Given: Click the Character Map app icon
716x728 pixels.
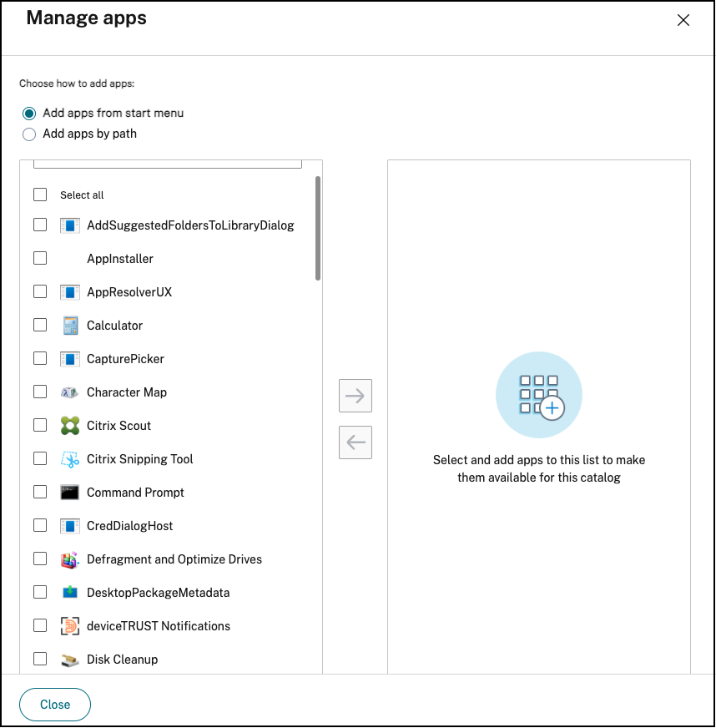Looking at the screenshot, I should coord(70,392).
